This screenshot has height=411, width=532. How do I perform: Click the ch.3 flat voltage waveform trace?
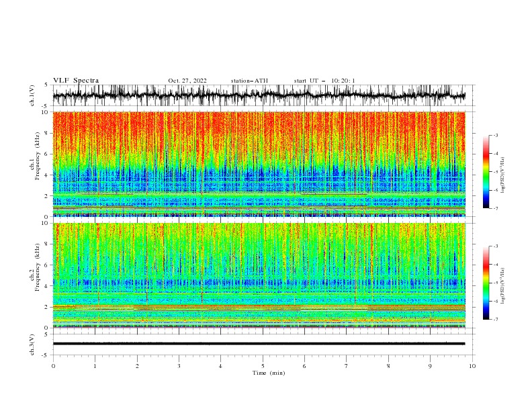pos(259,344)
